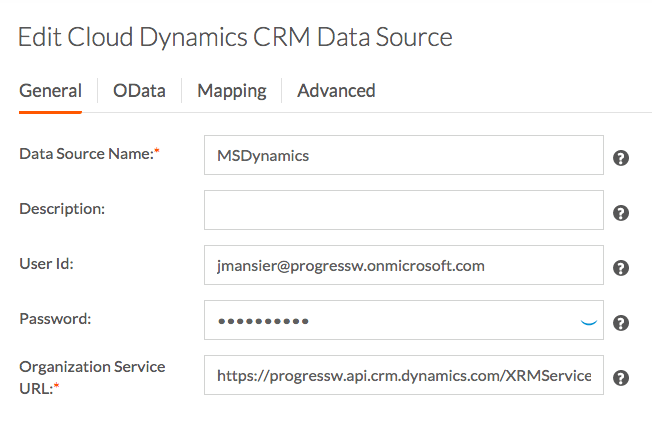Click help icon beside Description field
The width and height of the screenshot is (652, 430).
621,213
